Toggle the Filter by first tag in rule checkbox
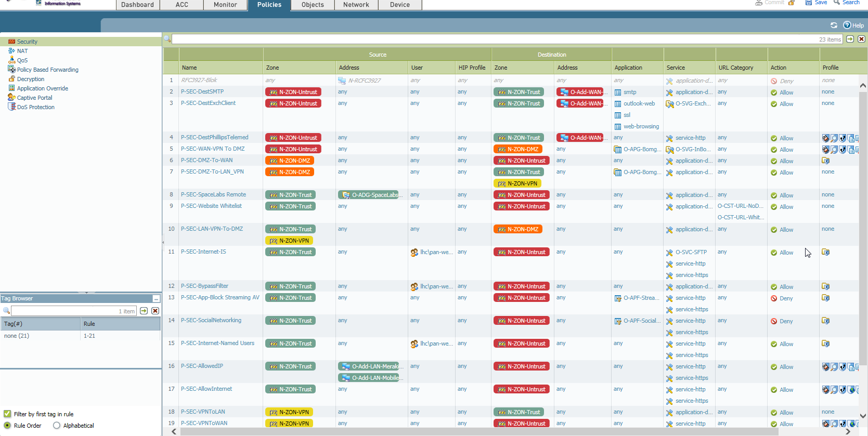 coord(7,414)
